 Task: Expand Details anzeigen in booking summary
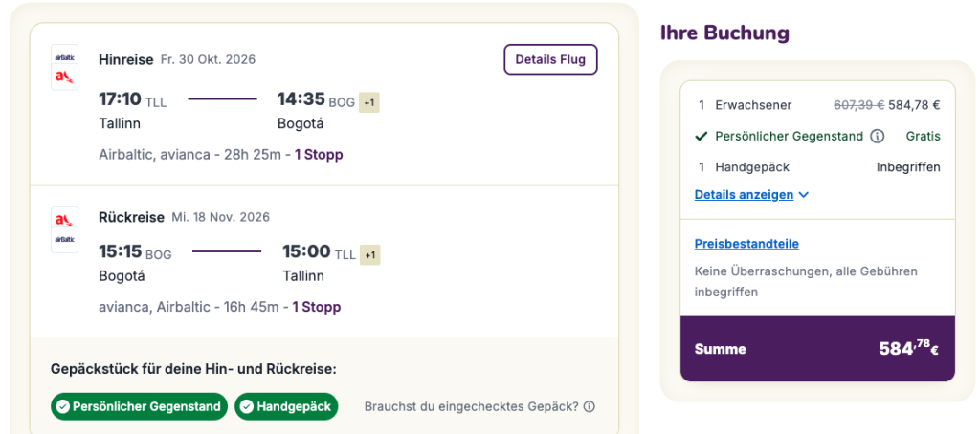tap(744, 195)
